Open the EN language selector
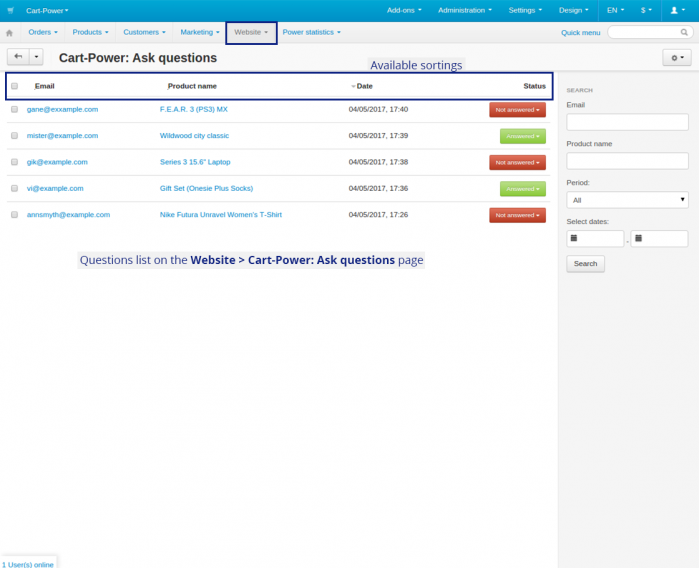Viewport: 700px width, 568px height. click(615, 10)
